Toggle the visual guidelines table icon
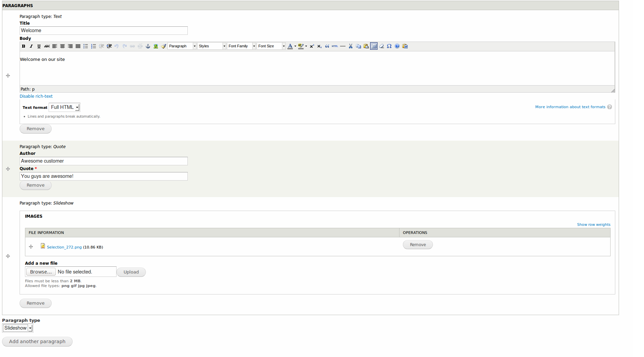This screenshot has width=644, height=357. (373, 46)
